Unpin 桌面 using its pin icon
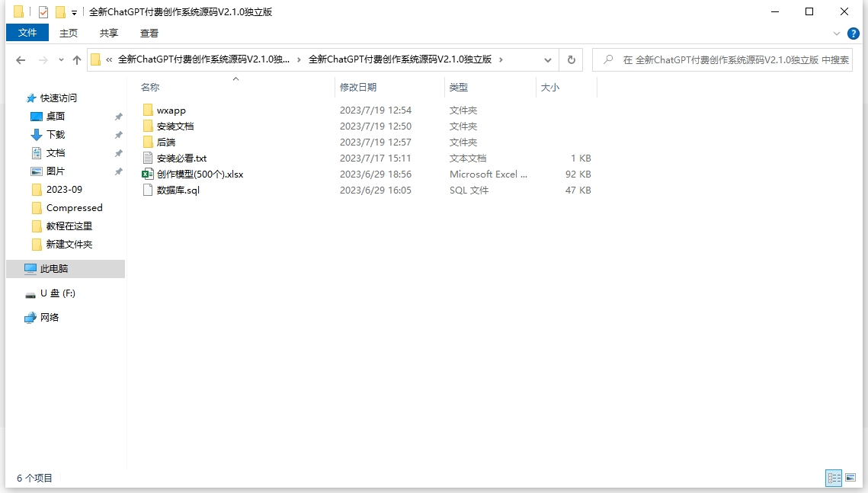The height and width of the screenshot is (493, 868). pyautogui.click(x=118, y=117)
